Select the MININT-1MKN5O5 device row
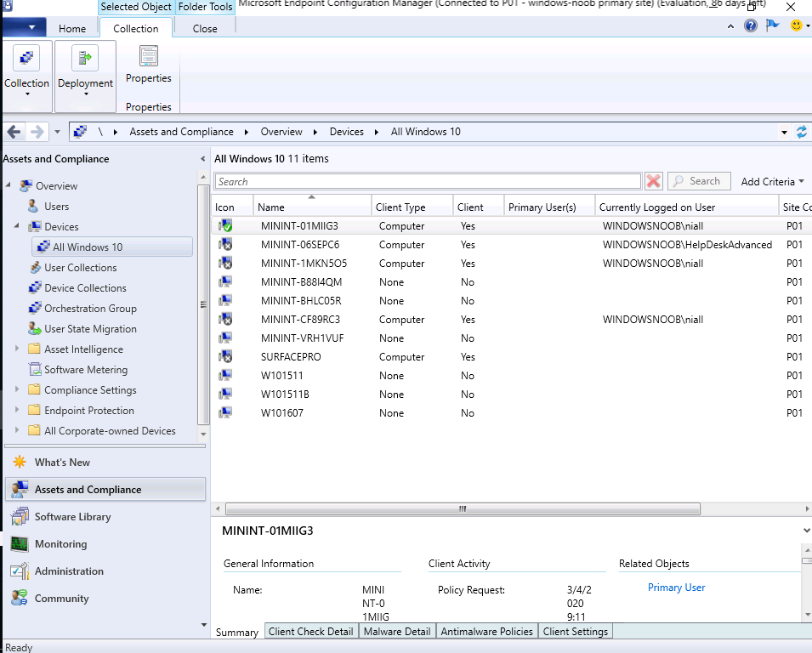This screenshot has width=812, height=653. (x=511, y=263)
